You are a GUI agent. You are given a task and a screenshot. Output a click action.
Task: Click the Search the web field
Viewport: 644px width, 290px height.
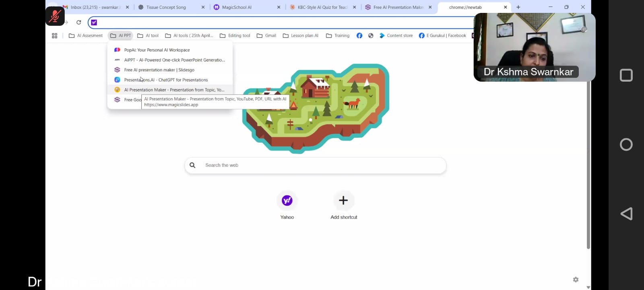point(316,166)
